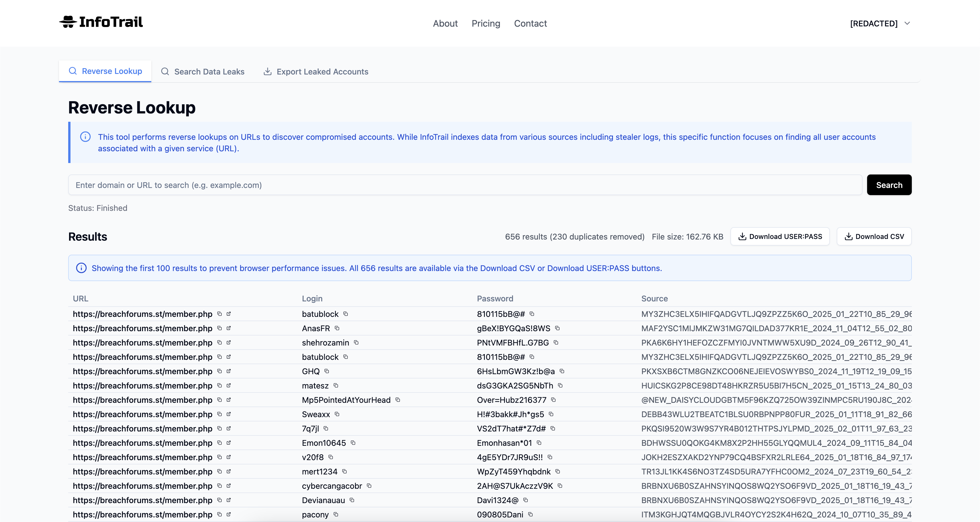This screenshot has width=980, height=522.
Task: Click the Password column header
Action: (495, 299)
